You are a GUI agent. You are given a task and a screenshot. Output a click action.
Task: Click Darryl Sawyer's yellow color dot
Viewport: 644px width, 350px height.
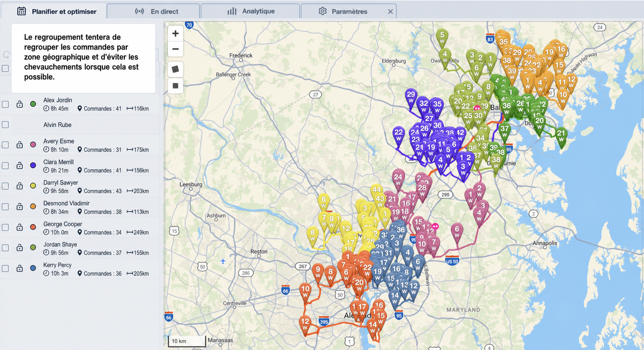point(33,186)
